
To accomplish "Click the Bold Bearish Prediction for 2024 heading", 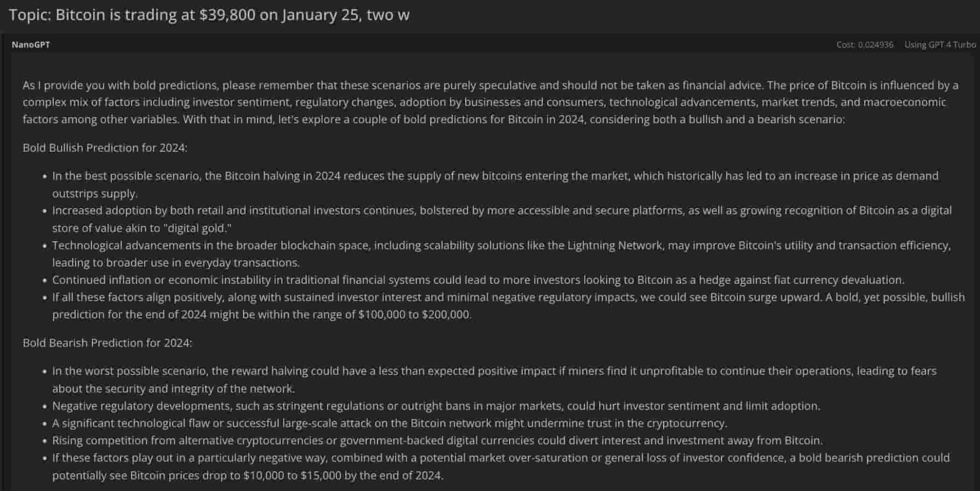I will click(107, 343).
